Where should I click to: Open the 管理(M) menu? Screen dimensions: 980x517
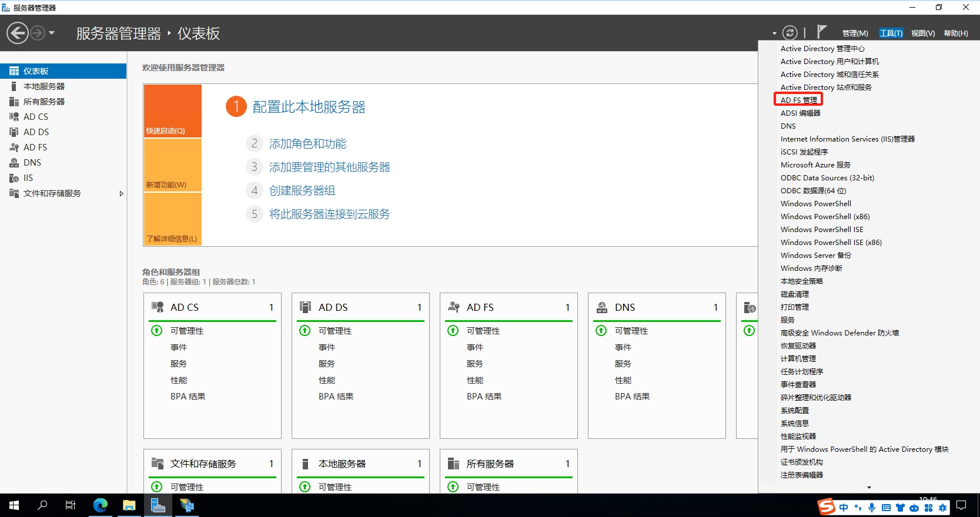click(855, 33)
